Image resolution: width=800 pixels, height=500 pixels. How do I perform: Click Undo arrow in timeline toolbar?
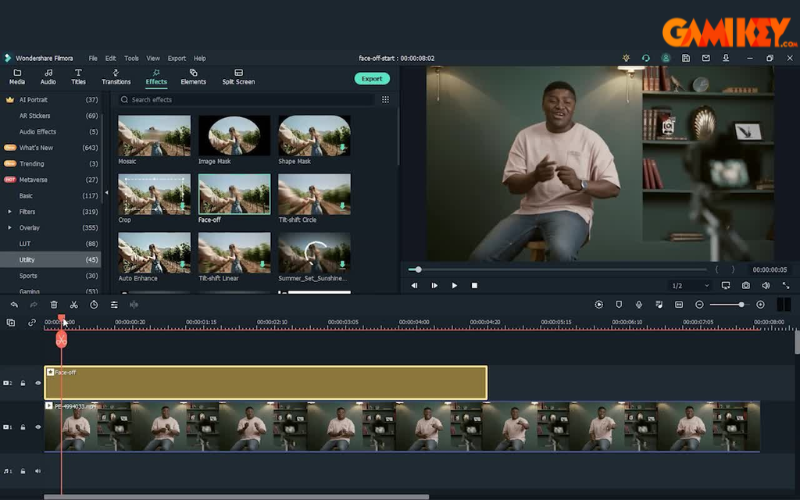point(14,305)
